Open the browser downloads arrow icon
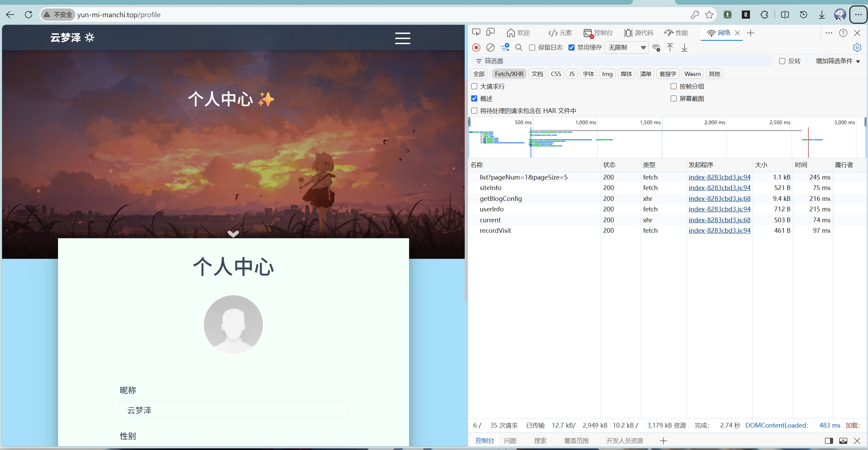 pos(822,15)
